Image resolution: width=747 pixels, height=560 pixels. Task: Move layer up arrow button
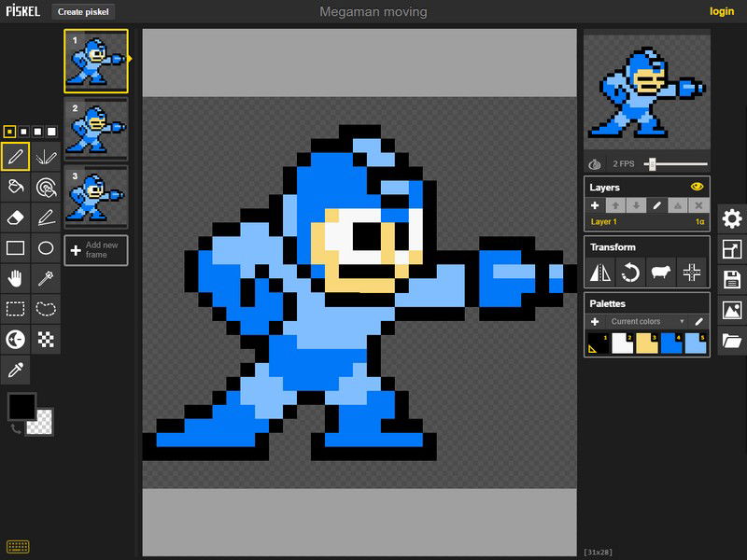(615, 205)
